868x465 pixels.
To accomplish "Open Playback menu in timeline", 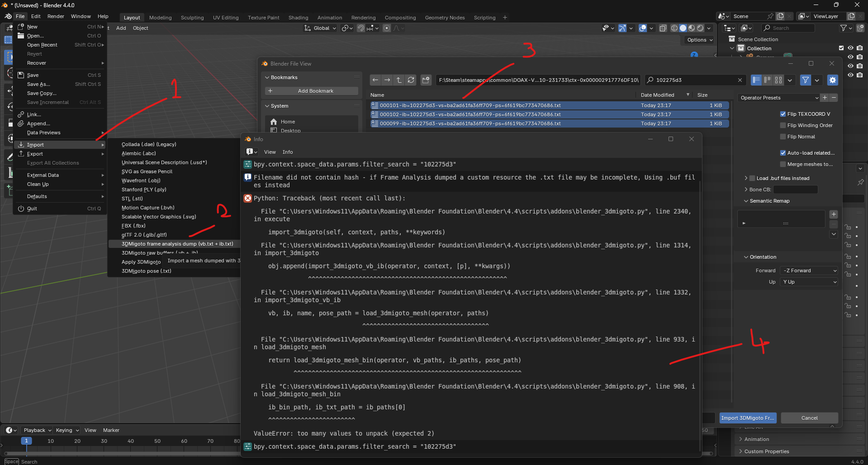I will 37,430.
